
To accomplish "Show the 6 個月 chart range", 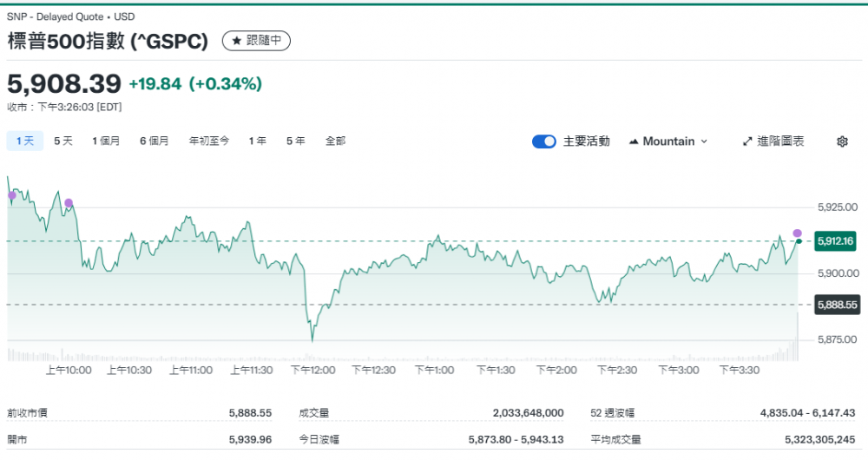I will [154, 141].
